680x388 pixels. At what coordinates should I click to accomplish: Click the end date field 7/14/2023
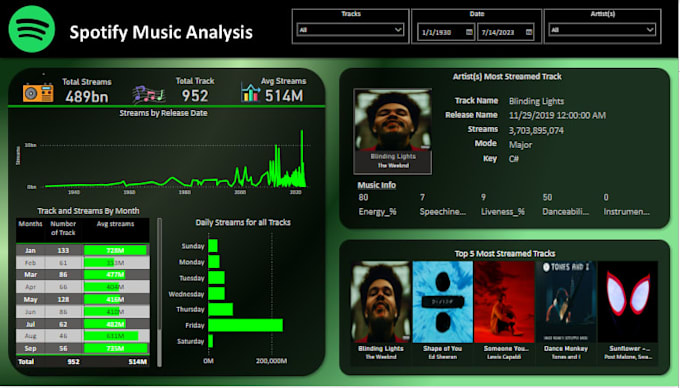pyautogui.click(x=505, y=32)
